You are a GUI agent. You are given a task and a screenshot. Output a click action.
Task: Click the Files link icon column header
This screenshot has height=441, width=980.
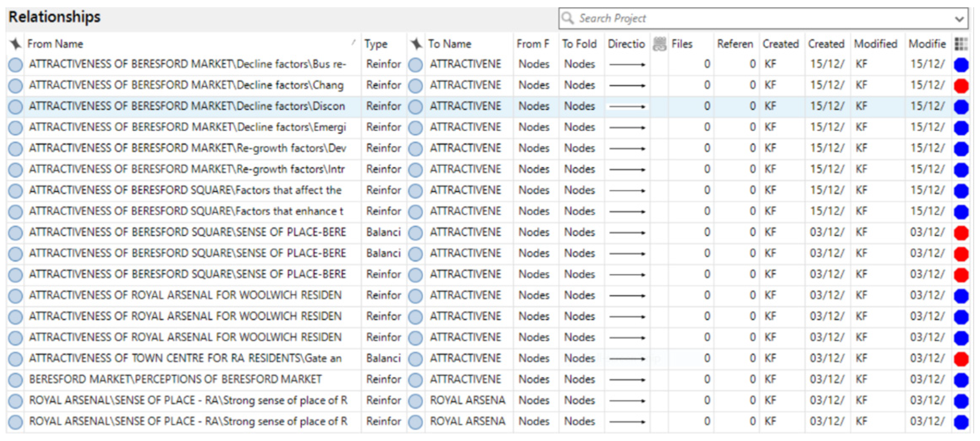coord(660,44)
